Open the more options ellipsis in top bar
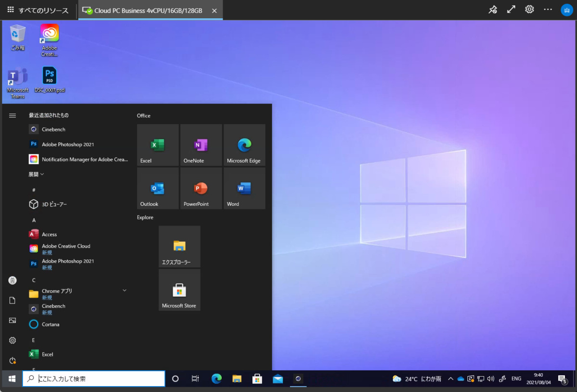This screenshot has height=392, width=577. point(548,10)
